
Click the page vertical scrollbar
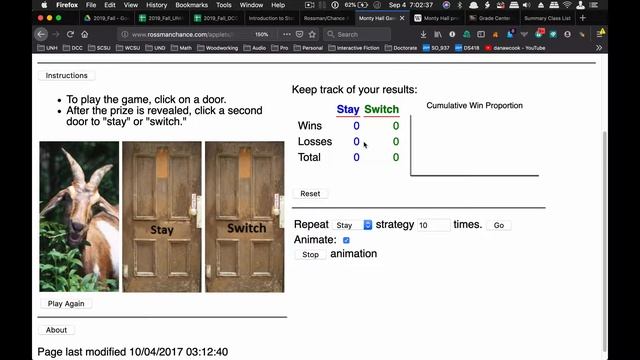604,241
